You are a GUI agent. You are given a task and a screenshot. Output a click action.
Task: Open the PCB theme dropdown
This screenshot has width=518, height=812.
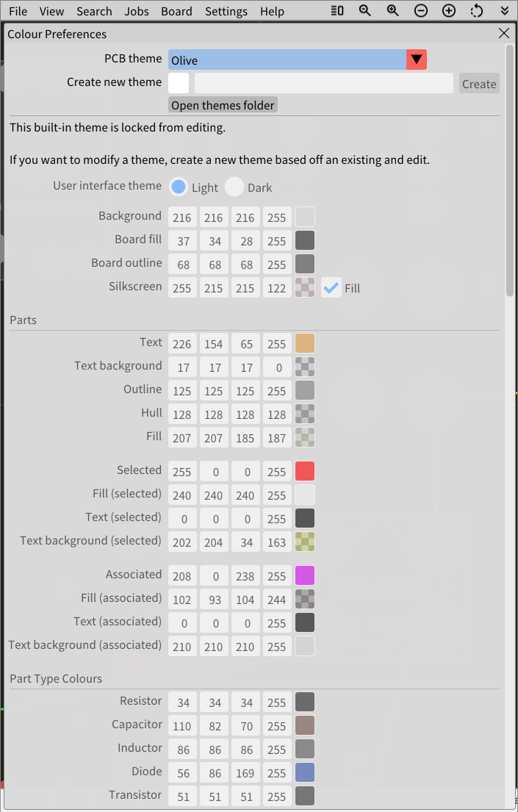(x=416, y=60)
